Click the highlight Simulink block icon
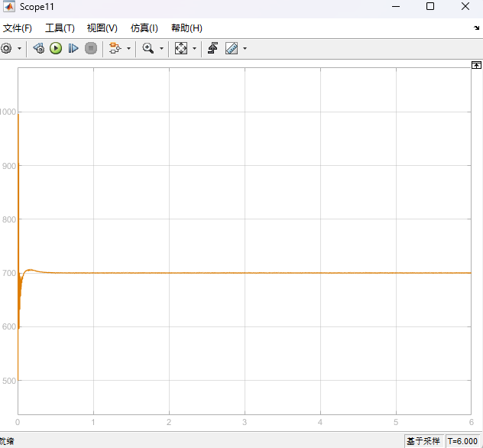 (115, 48)
